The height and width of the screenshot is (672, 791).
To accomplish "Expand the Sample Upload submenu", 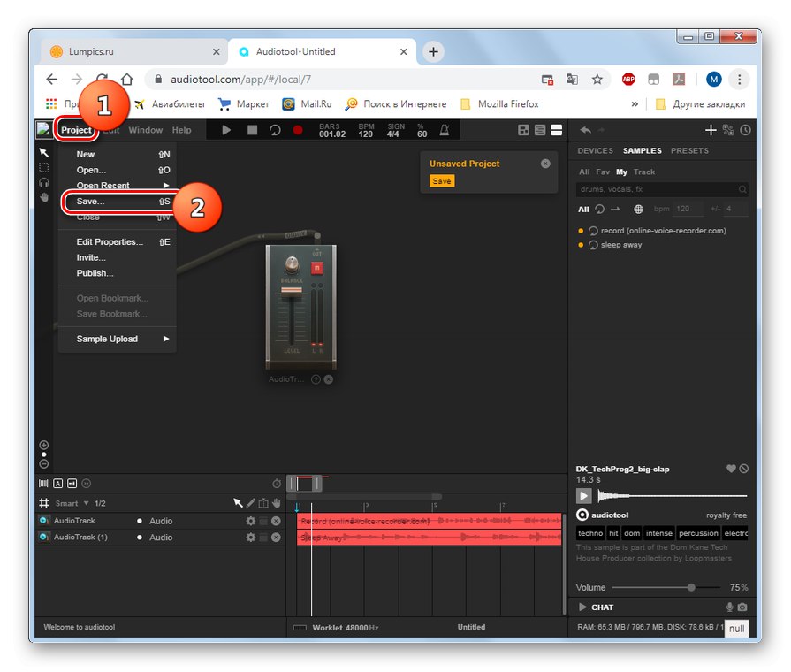I will 118,339.
